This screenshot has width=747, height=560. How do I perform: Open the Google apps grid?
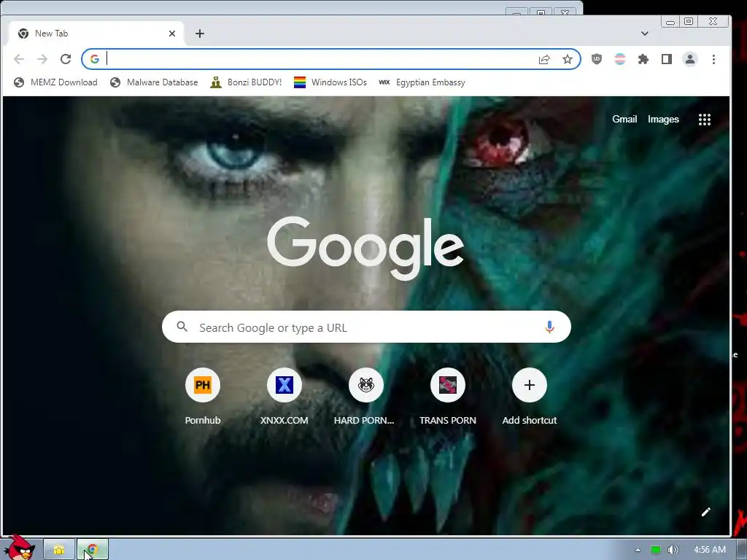[705, 120]
